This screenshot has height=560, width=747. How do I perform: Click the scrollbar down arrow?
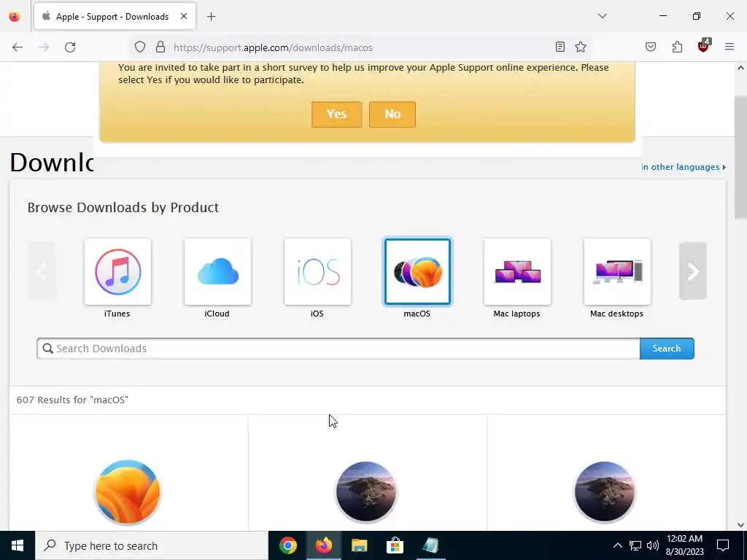pyautogui.click(x=740, y=524)
